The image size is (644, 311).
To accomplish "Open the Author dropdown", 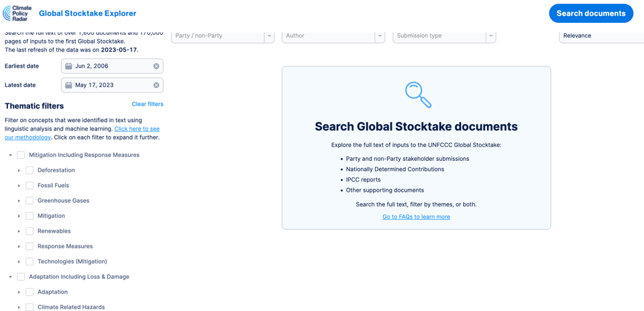I will pos(333,36).
